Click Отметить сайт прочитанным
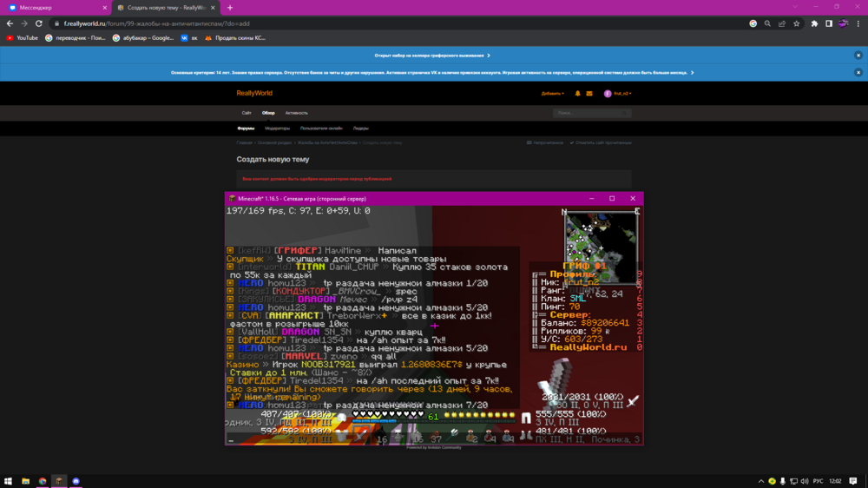Screen dimensions: 868x488 point(601,143)
